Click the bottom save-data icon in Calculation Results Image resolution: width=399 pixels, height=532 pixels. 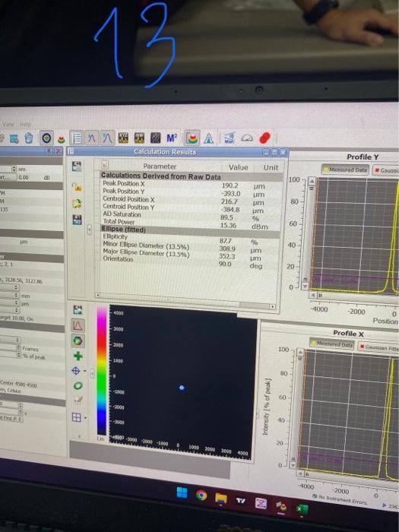77,220
